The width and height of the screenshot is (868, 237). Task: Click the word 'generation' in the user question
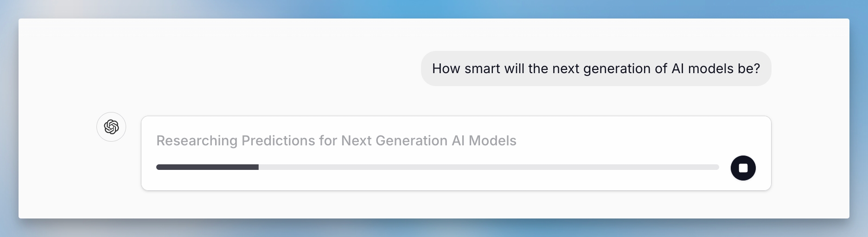616,69
